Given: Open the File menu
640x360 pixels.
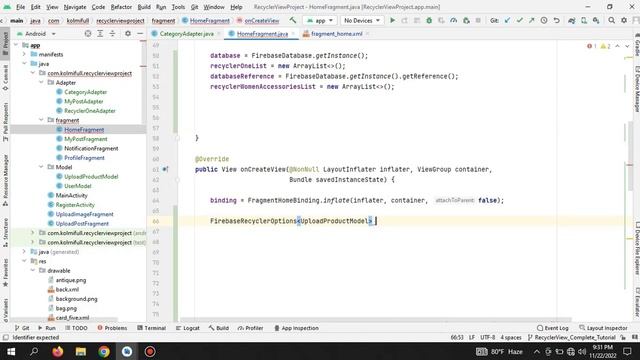Looking at the screenshot, I should point(20,7).
